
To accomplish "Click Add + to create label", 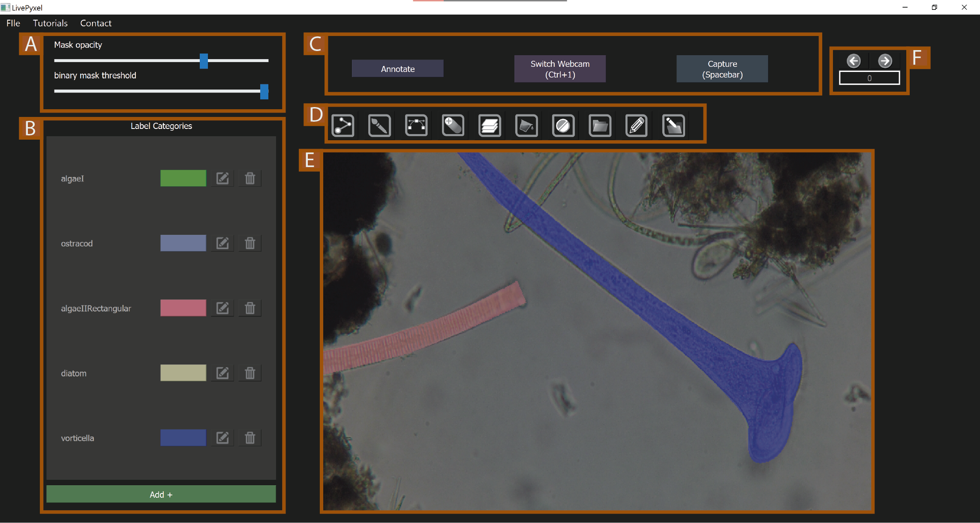I will coord(161,494).
